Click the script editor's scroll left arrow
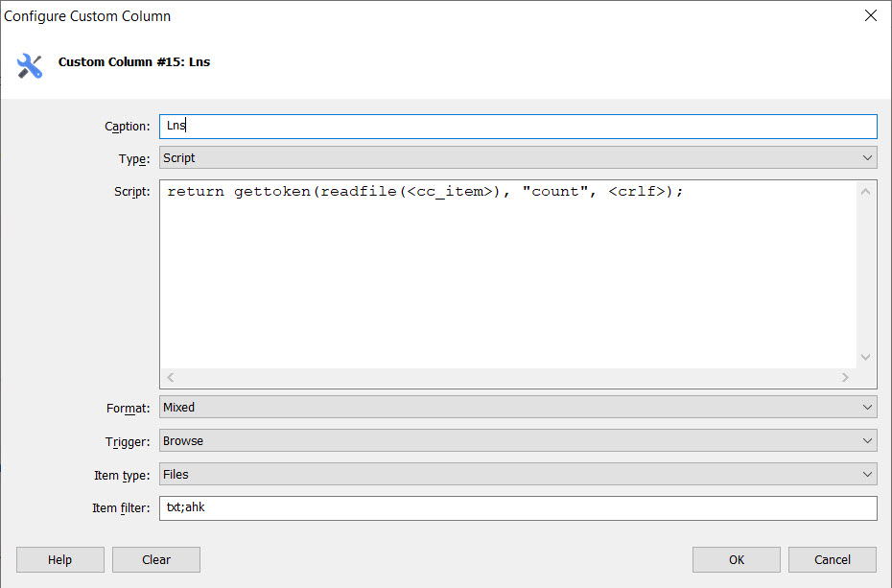Viewport: 892px width, 588px height. [x=171, y=378]
